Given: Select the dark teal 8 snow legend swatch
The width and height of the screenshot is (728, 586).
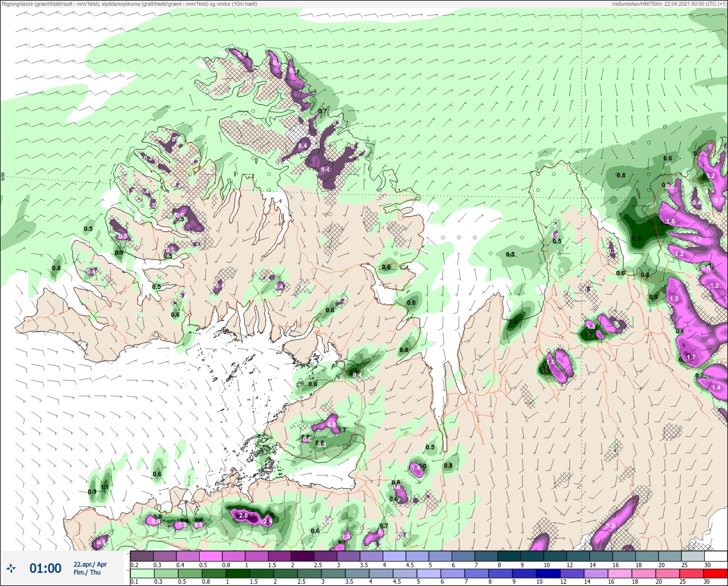Looking at the screenshot, I should click(x=509, y=556).
